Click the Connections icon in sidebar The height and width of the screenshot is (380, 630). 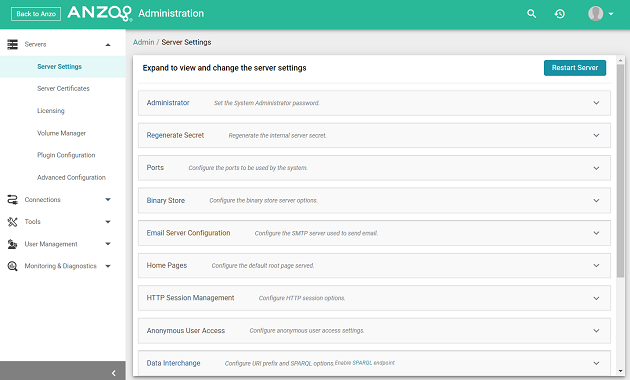(12, 200)
